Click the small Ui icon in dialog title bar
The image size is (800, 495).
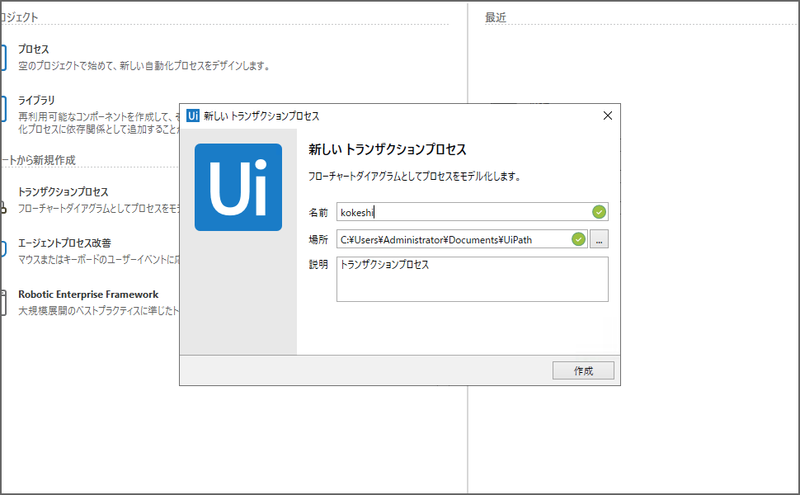pyautogui.click(x=193, y=116)
